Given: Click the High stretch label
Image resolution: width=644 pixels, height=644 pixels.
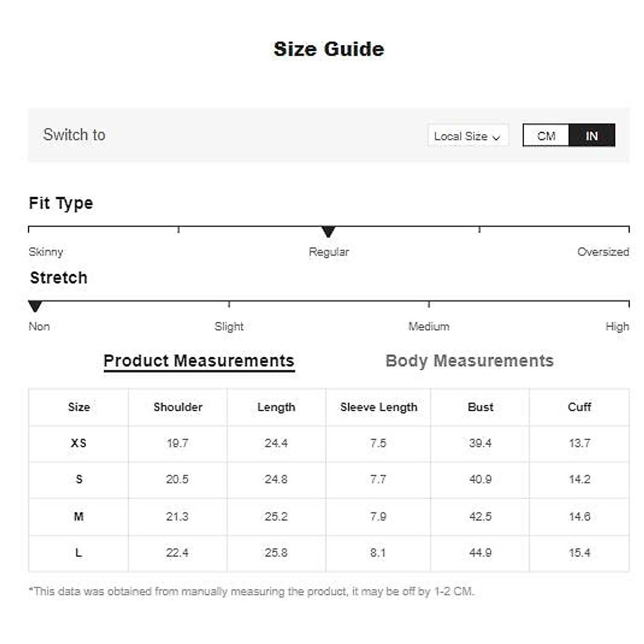Looking at the screenshot, I should (x=617, y=326).
